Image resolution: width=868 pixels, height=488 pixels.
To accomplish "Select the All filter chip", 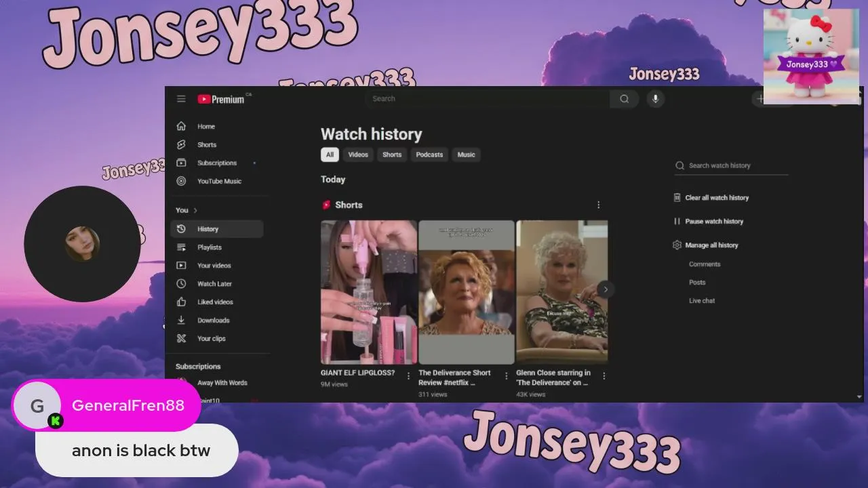I will tap(330, 155).
